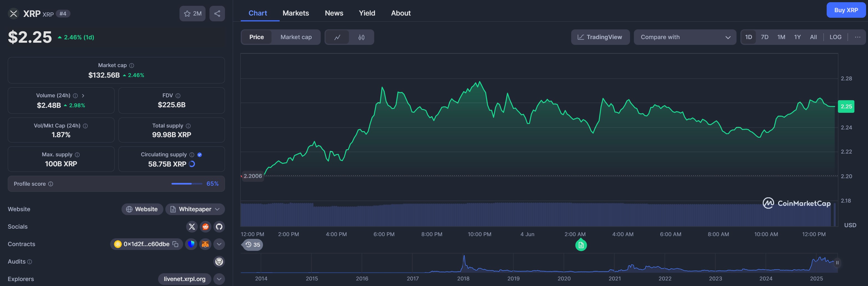Viewport: 868px width, 286px height.
Task: Share the XRP page via share icon
Action: (x=217, y=14)
